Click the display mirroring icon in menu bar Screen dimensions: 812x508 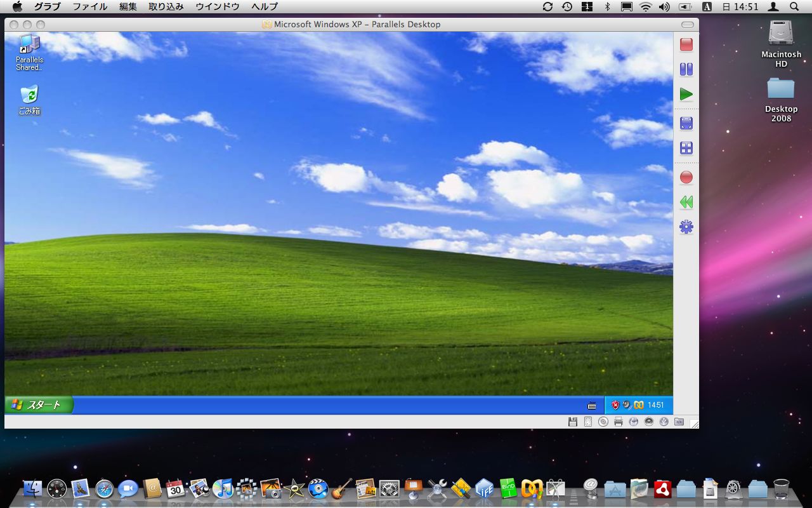626,7
